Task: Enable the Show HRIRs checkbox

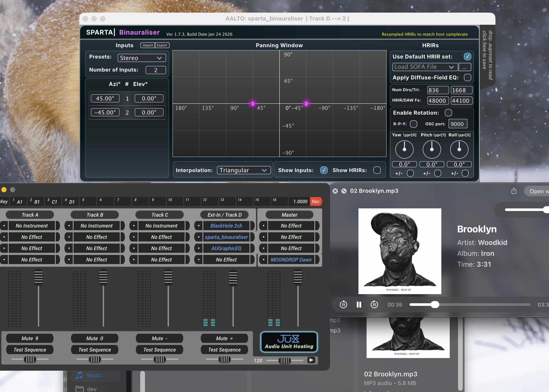Action: tap(377, 170)
